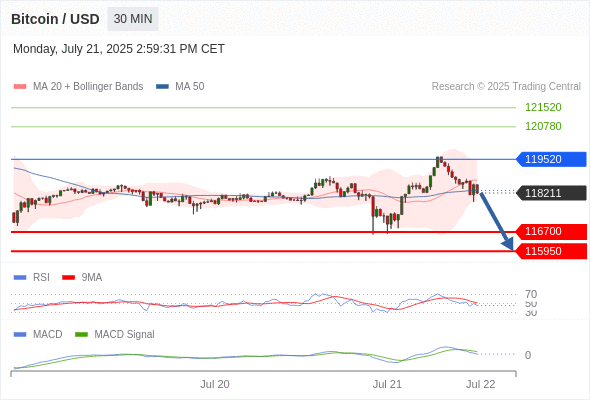Screen dimensions: 590x400
Task: Click the RSI 70 level label
Action: [x=531, y=294]
